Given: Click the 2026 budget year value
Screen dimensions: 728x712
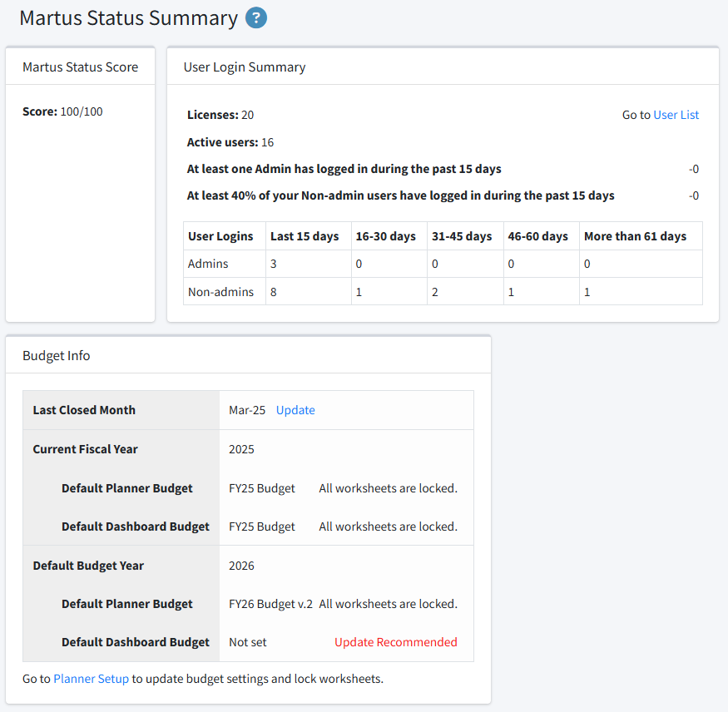Looking at the screenshot, I should tap(241, 566).
